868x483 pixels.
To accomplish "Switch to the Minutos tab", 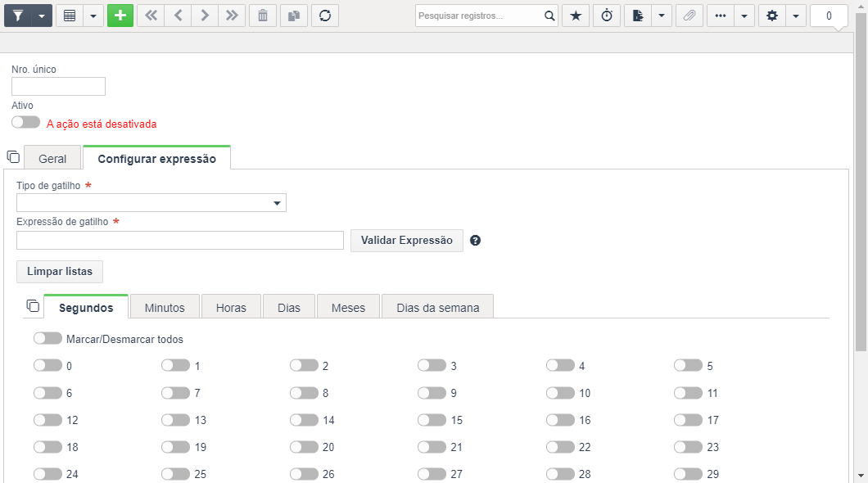I will click(x=165, y=308).
